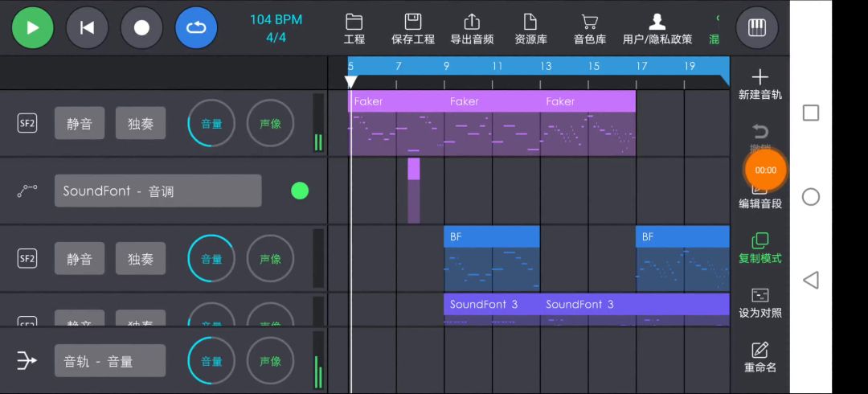The image size is (868, 394).
Task: Open the 音轨 - 音量 parameter selector
Action: coord(110,361)
